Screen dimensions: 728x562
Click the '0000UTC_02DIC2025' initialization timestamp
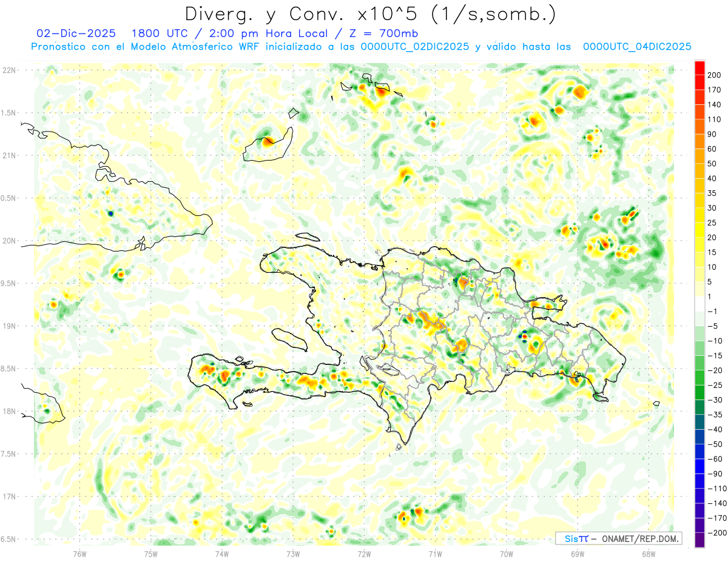(414, 46)
